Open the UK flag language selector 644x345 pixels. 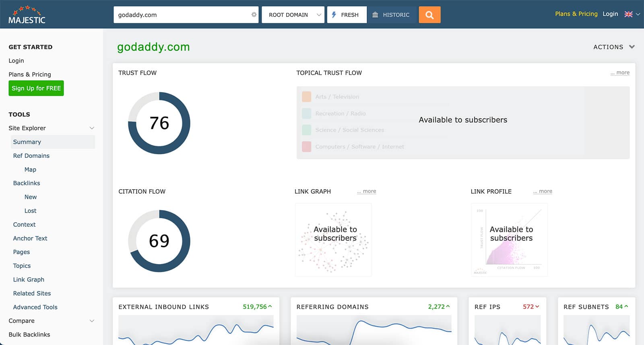pos(628,14)
